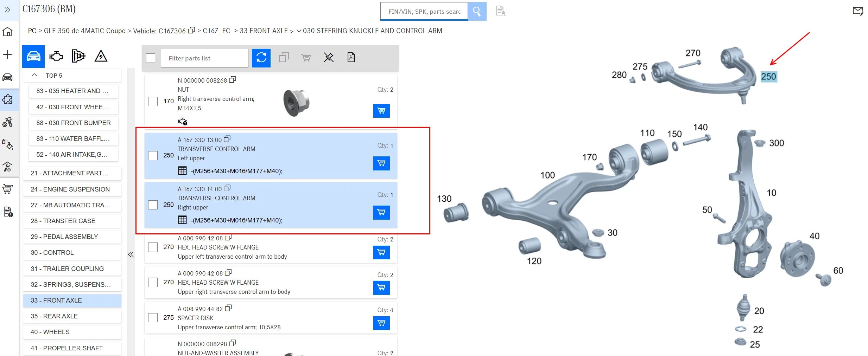Copy part number A 008 990 44 82
This screenshot has width=868, height=356.
(228, 308)
